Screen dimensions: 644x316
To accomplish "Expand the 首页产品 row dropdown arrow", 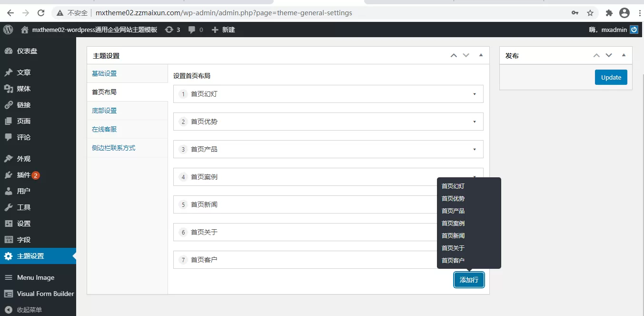I will 474,149.
